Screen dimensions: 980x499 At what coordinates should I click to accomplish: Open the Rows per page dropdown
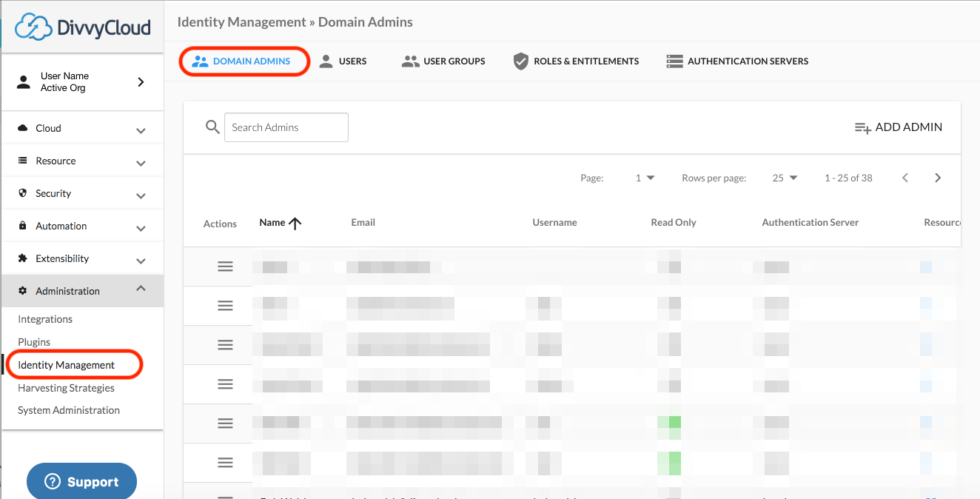785,178
